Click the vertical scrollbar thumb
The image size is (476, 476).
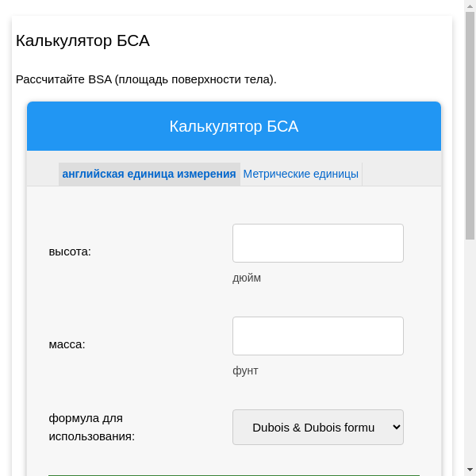coord(470,127)
